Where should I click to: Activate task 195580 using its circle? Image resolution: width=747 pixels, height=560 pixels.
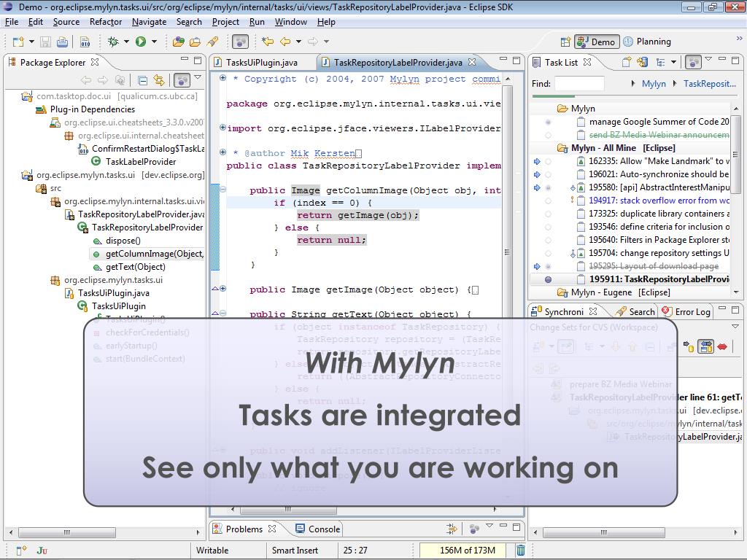[x=548, y=188]
